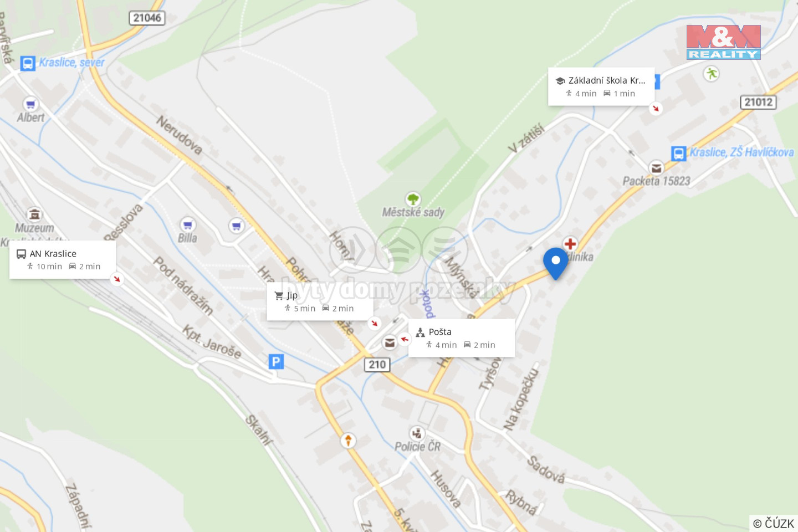Click the blue property location pin

555,263
